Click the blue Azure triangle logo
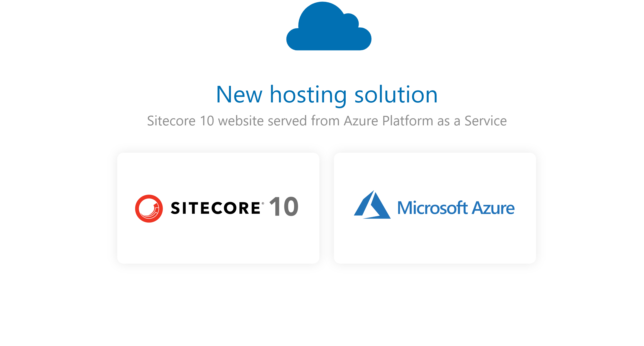This screenshot has width=644, height=346. [372, 205]
